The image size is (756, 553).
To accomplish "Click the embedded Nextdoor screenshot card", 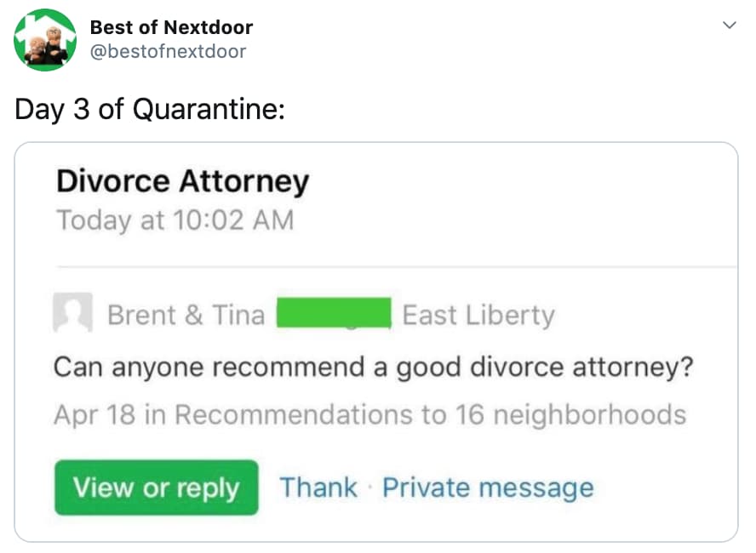I will (x=378, y=340).
